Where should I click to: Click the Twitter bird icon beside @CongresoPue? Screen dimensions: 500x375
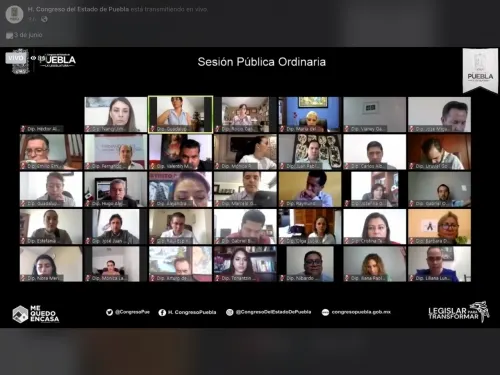pyautogui.click(x=109, y=312)
